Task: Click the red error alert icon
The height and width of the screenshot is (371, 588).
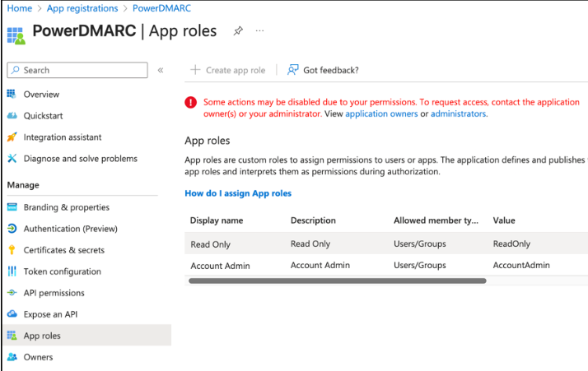Action: coord(190,102)
